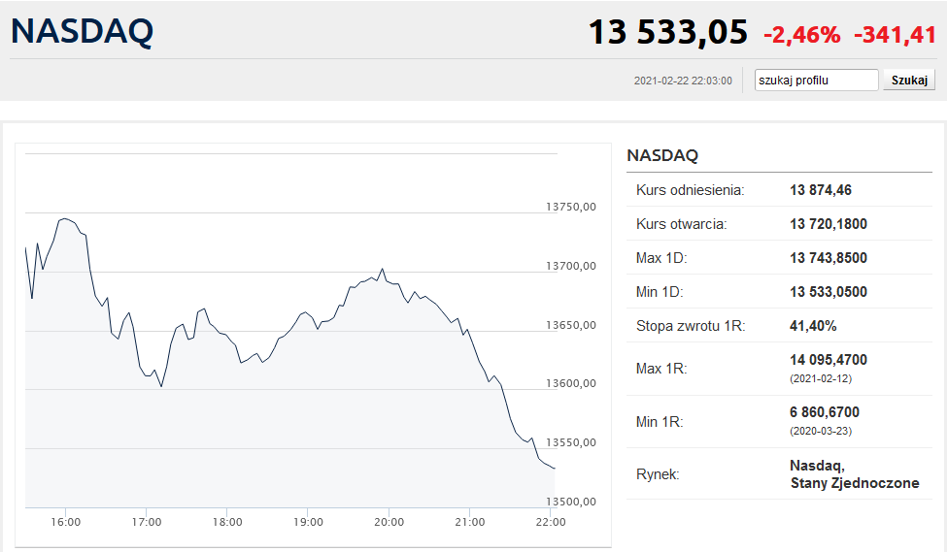Click the 'Min 1D:' label
The width and height of the screenshot is (948, 552).
[x=660, y=292]
